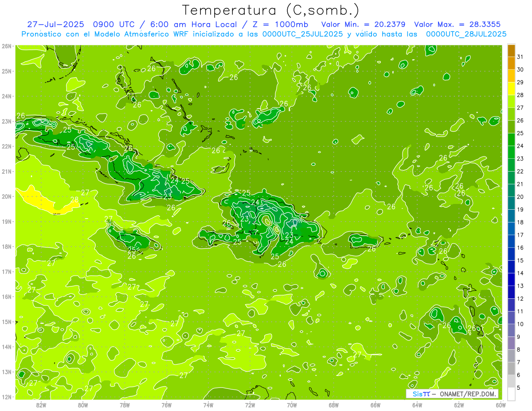
Task: Click the title "Temperatura (C,somb.)"
Action: (x=271, y=10)
